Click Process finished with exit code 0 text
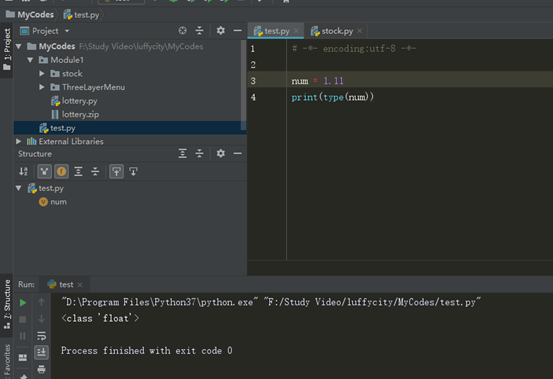Image resolution: width=553 pixels, height=379 pixels. coord(147,351)
